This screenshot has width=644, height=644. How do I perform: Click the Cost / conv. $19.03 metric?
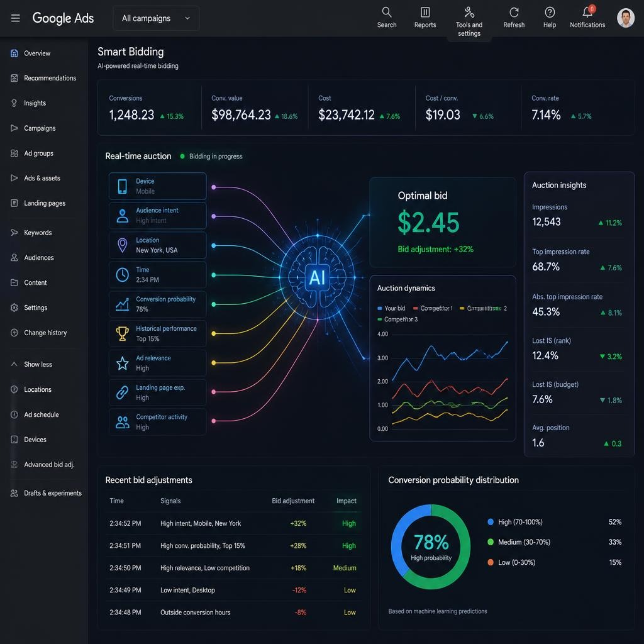click(x=443, y=115)
